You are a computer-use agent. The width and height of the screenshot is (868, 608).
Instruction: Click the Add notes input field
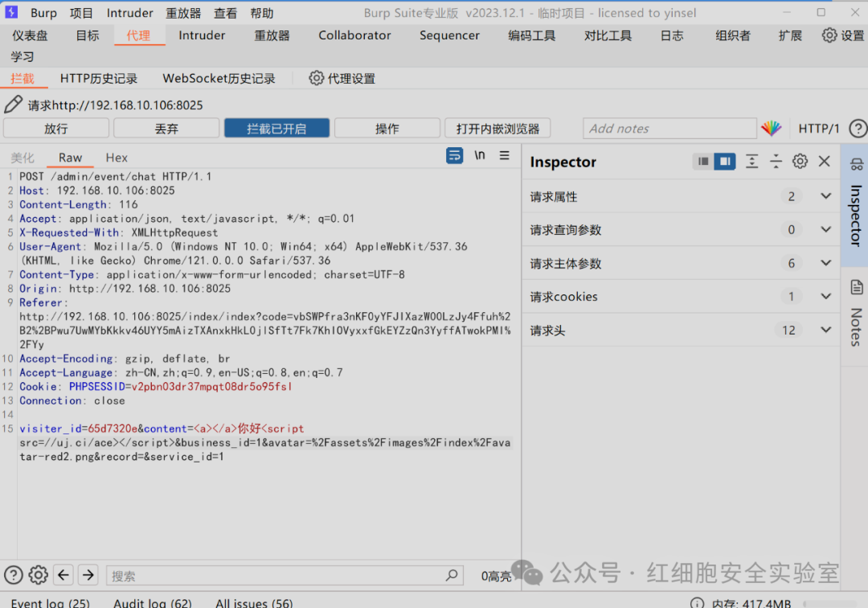pos(669,129)
